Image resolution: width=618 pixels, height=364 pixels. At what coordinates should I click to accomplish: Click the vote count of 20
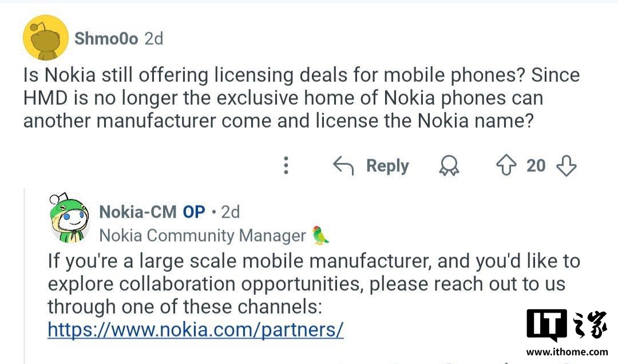536,166
